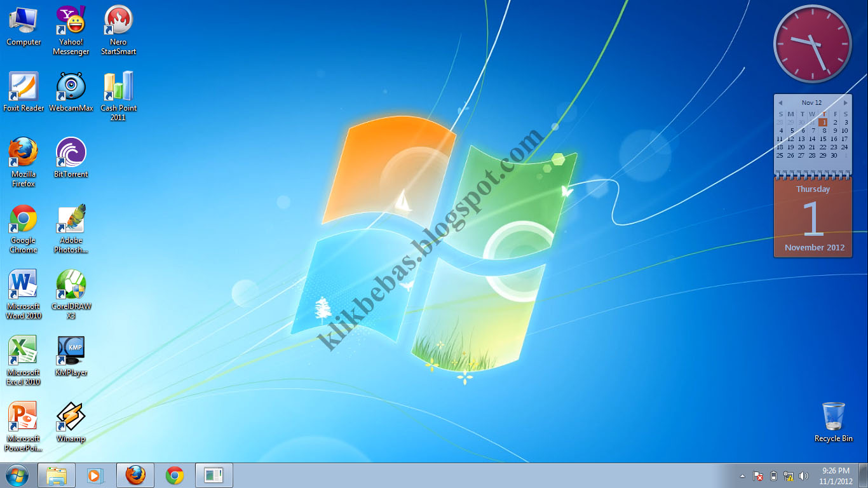The height and width of the screenshot is (488, 868).
Task: Select November 15 on the calendar gadget
Action: [824, 139]
